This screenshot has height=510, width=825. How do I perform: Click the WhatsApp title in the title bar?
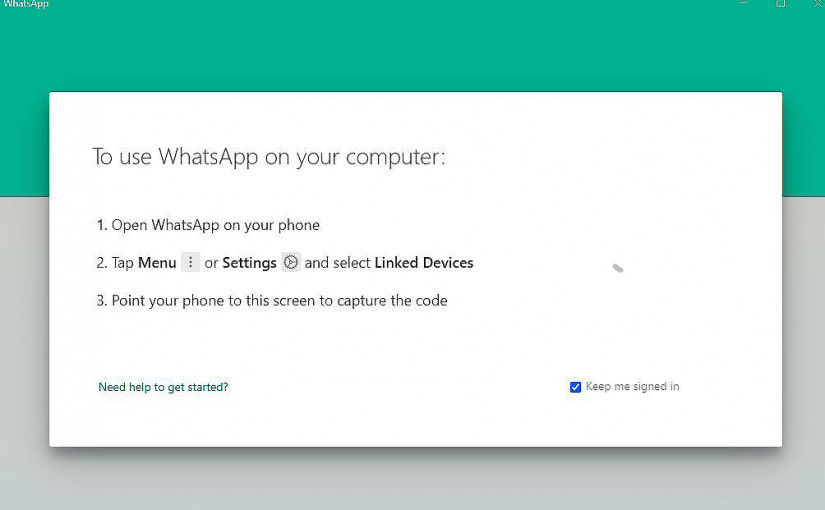[x=26, y=5]
